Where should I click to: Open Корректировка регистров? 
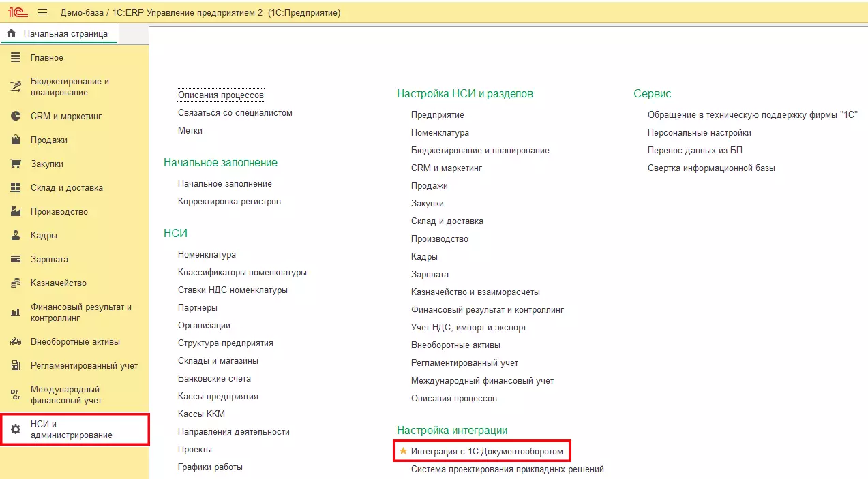click(229, 202)
